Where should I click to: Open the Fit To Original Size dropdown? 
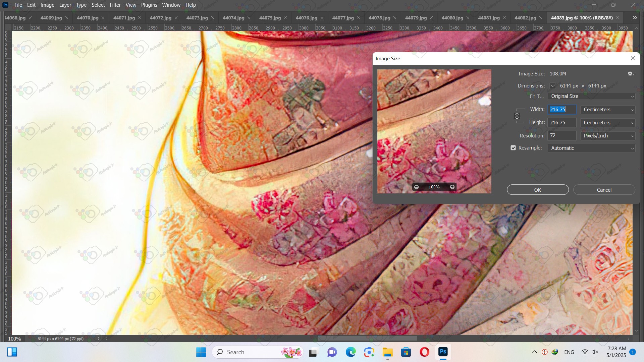(x=592, y=96)
